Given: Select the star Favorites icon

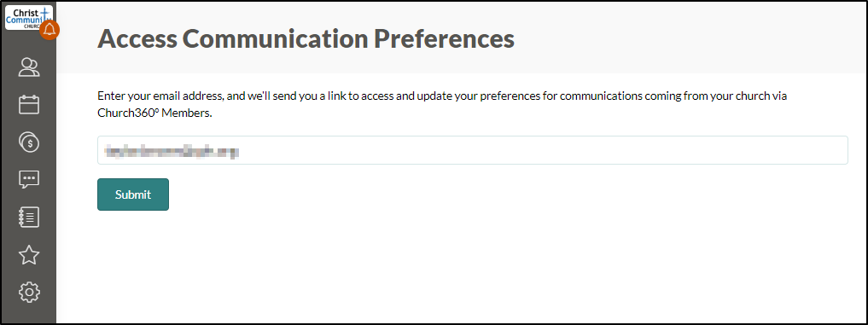Looking at the screenshot, I should pos(29,255).
